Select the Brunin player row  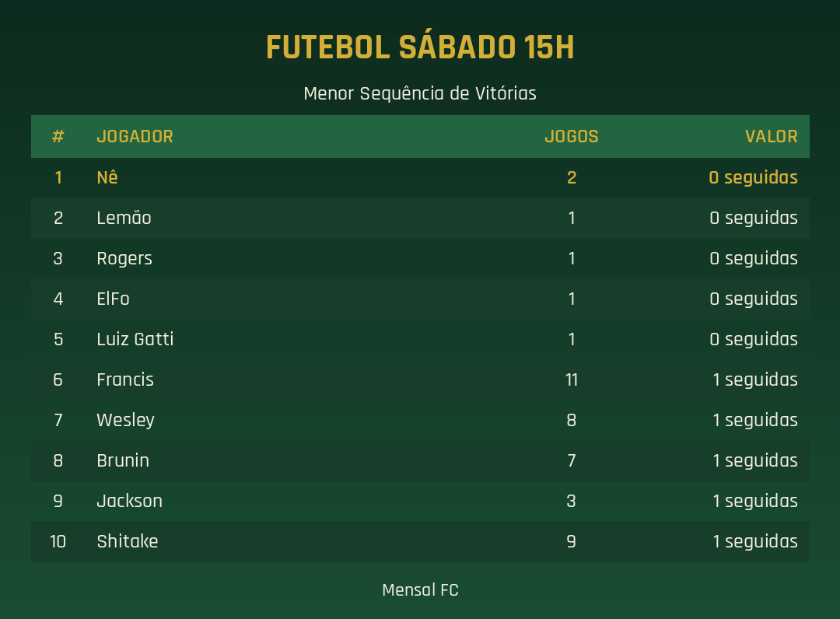[420, 460]
